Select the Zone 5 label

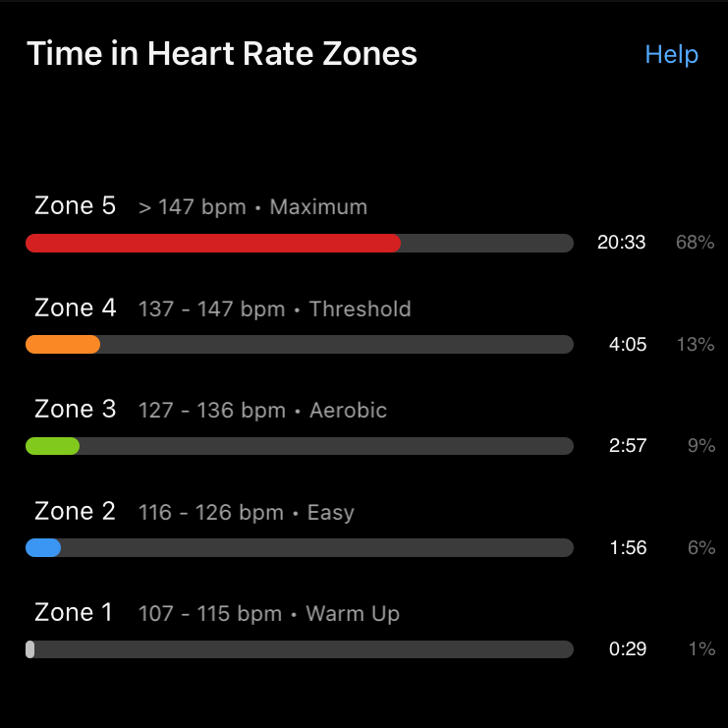[75, 206]
